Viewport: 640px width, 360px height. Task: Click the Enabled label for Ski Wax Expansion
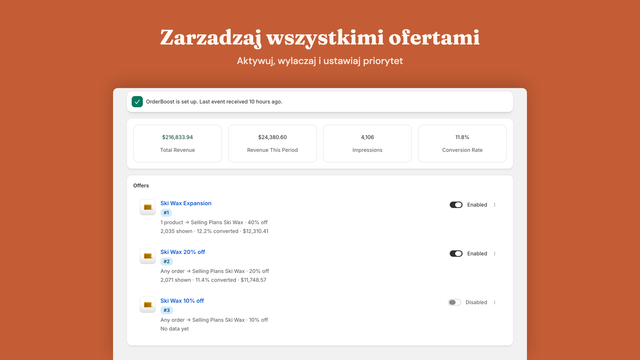click(x=477, y=205)
